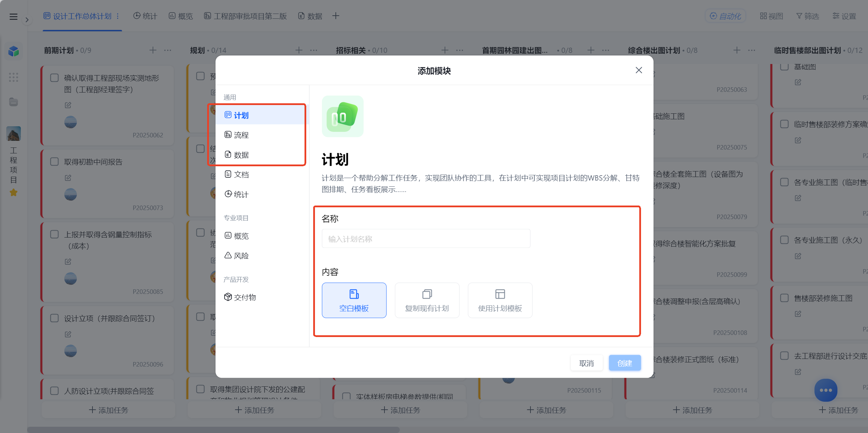Toggle the yellow favorite star
Screen dimensions: 868x433
[14, 192]
